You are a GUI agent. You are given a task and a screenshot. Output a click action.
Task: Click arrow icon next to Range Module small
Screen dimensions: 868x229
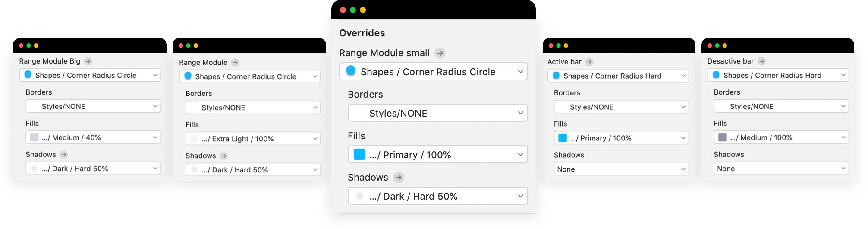(440, 53)
